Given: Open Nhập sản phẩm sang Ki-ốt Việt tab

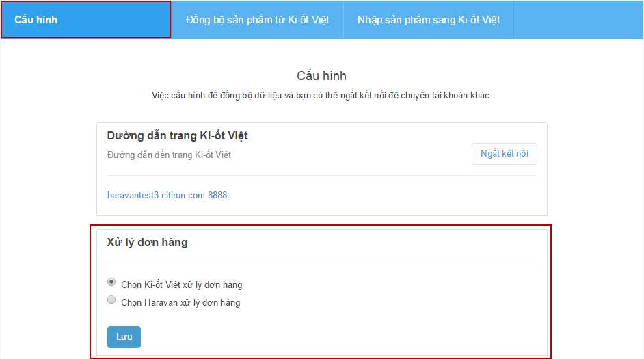Looking at the screenshot, I should 429,20.
